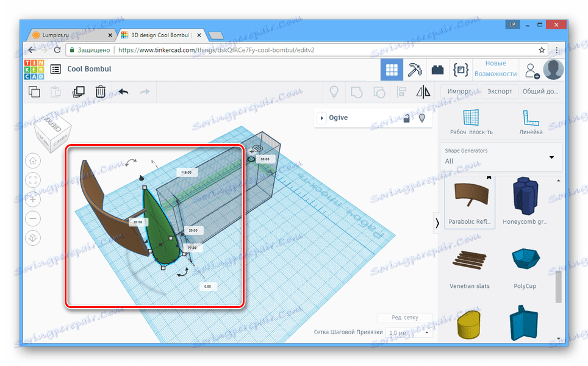Viewport: 588px width, 366px height.
Task: Open the snap grid (Сетка Шаговой Привязки) dropdown
Action: click(x=409, y=332)
